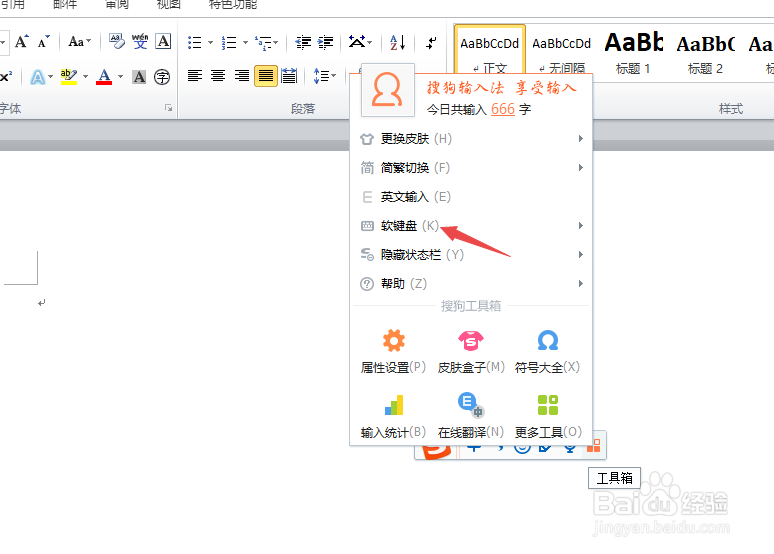Image resolution: width=774 pixels, height=554 pixels.
Task: Open 在线翻译 translation tool
Action: click(x=471, y=416)
